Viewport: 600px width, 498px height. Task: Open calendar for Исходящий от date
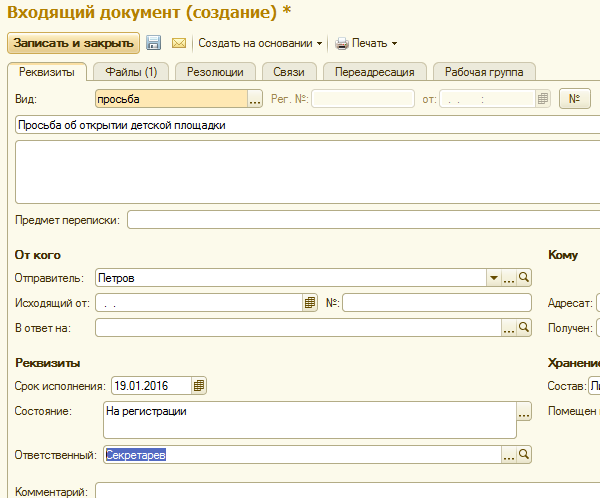310,303
